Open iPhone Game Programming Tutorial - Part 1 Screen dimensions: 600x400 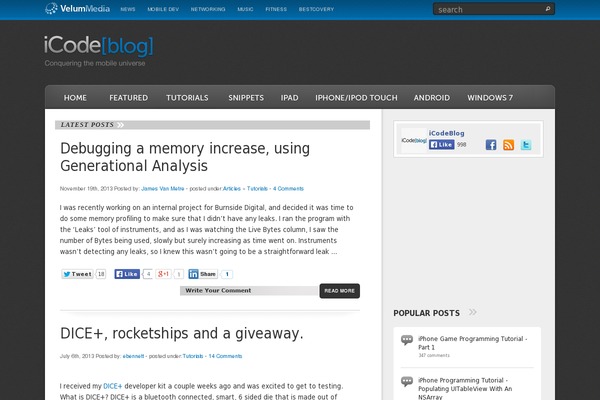tap(473, 343)
